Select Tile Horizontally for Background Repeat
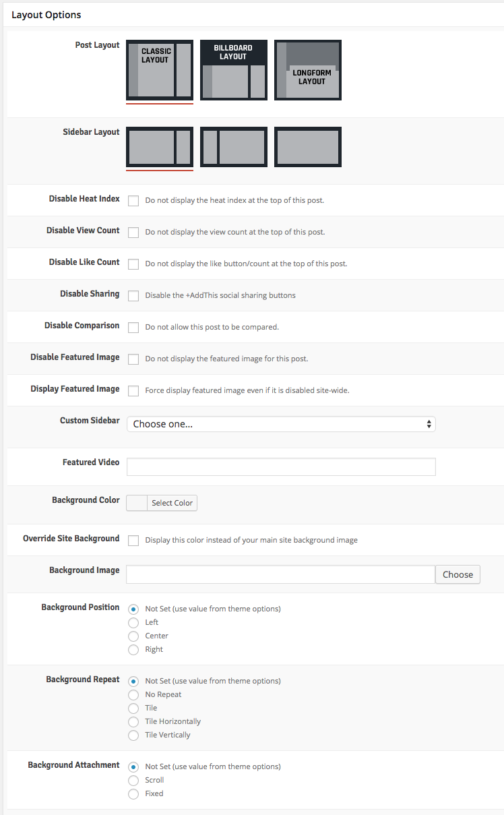This screenshot has height=815, width=504. pyautogui.click(x=133, y=722)
